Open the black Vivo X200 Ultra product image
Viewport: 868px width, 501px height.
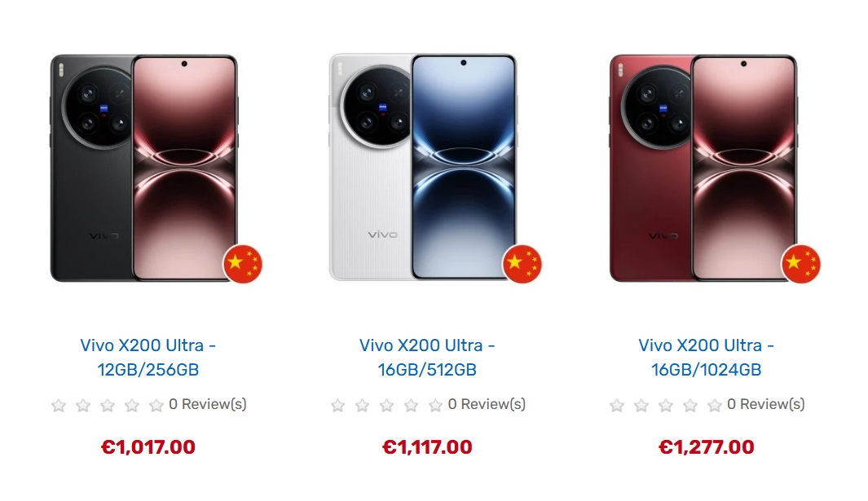tap(145, 169)
